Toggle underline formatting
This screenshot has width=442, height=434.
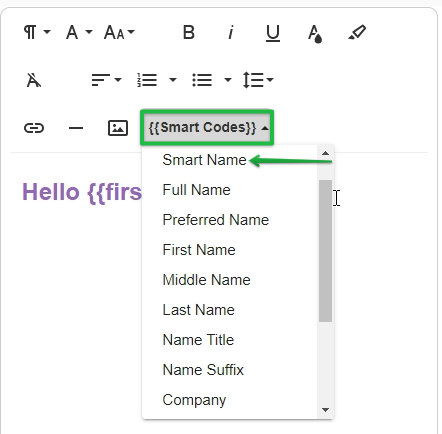(273, 33)
